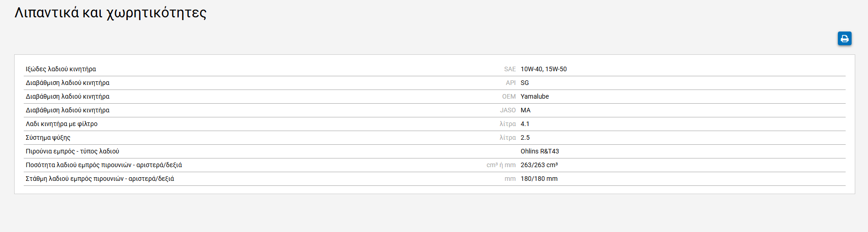The image size is (868, 232).
Task: Click the '10W-40, 15W-50' viscosity value
Action: tap(543, 69)
